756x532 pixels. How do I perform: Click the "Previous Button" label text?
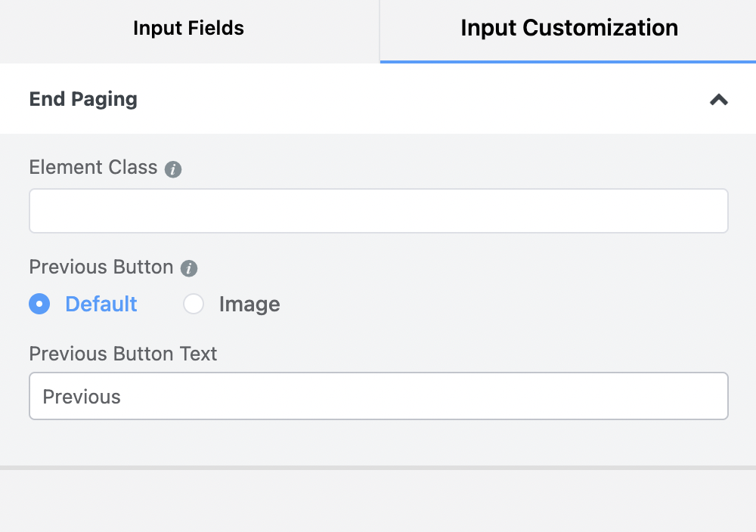coord(101,267)
